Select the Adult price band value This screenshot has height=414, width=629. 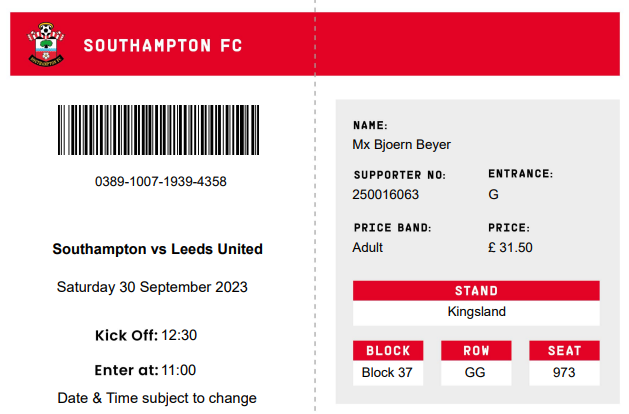368,247
